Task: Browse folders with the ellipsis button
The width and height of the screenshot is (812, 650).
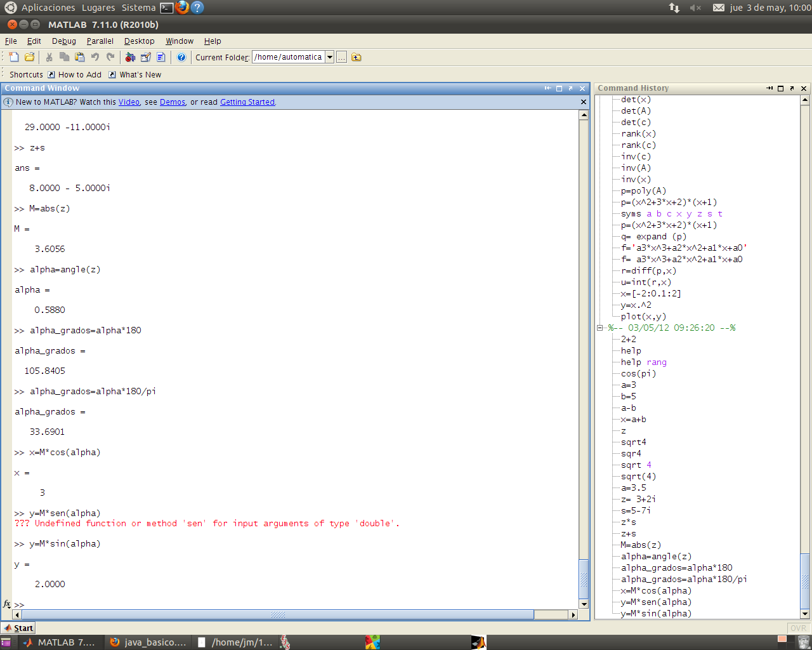Action: point(341,56)
